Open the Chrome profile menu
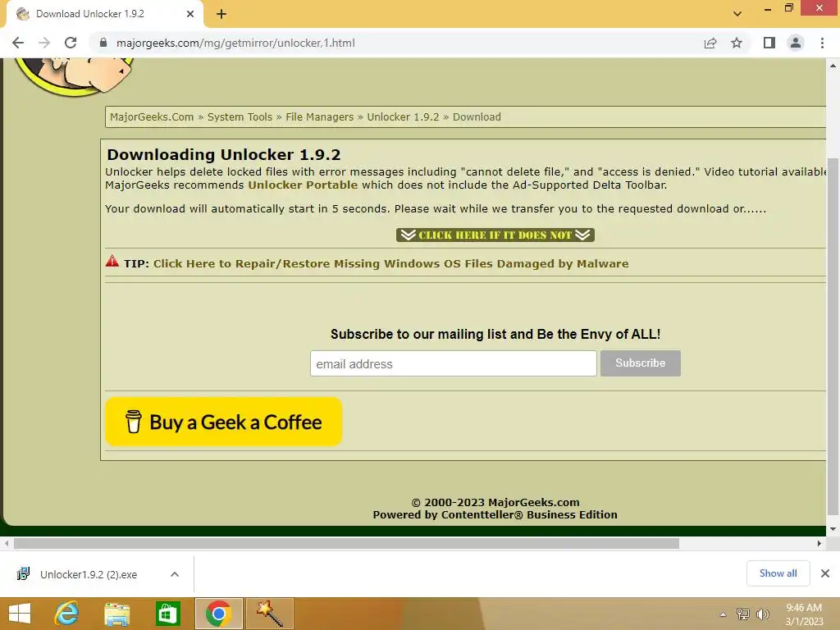 click(796, 43)
